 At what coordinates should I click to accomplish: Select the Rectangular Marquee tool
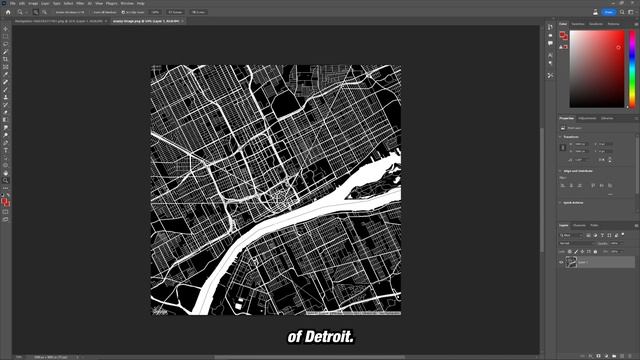5,36
